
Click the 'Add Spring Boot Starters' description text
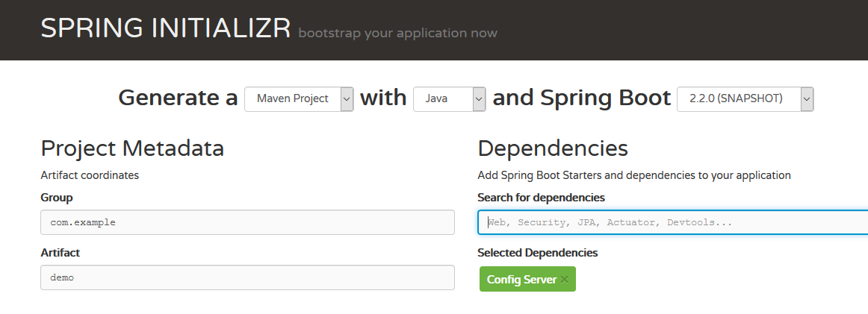(x=634, y=175)
